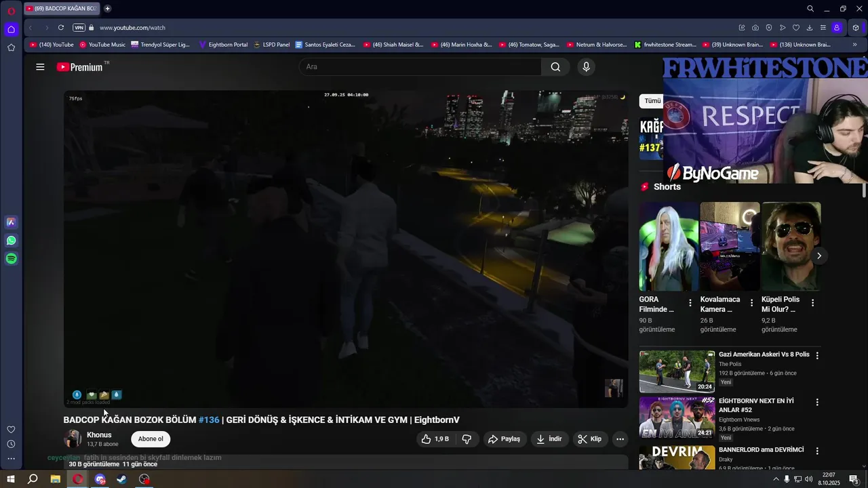Open the sidebar three-dots more menu
The height and width of the screenshot is (488, 868).
pyautogui.click(x=11, y=459)
